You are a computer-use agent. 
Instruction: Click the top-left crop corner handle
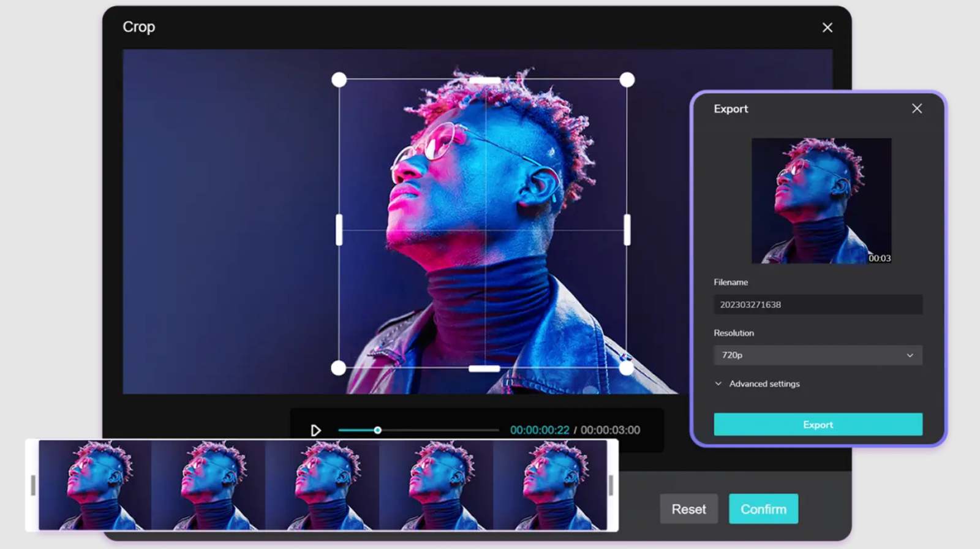point(339,80)
